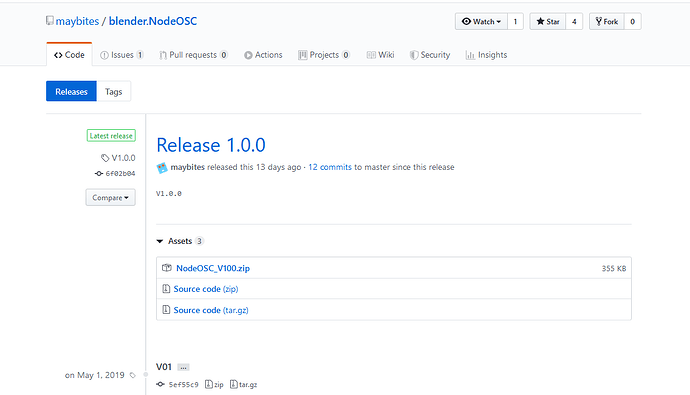
Task: Click the commit icon beside 5ef55c9
Action: coord(160,384)
